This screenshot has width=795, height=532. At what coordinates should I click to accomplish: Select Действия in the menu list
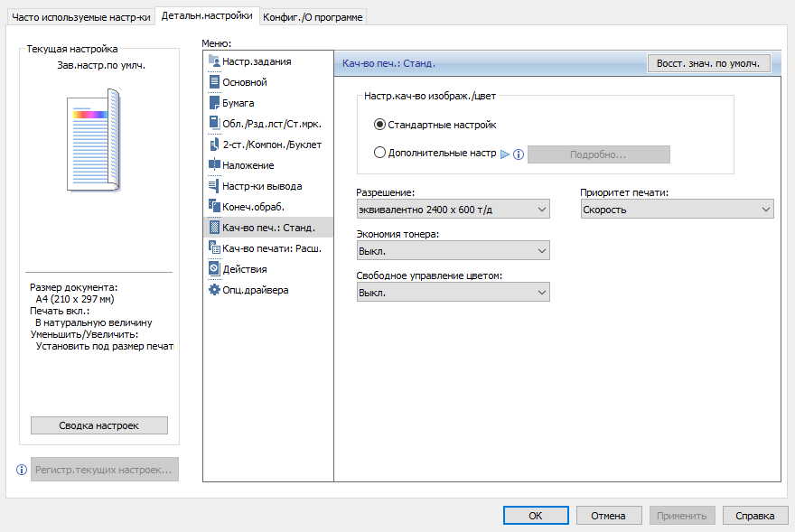(x=268, y=269)
